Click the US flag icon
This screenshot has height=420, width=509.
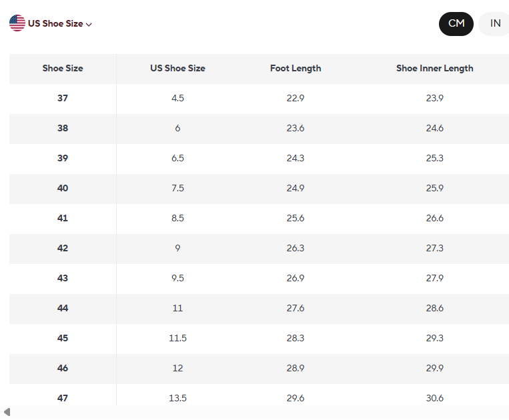coord(17,23)
